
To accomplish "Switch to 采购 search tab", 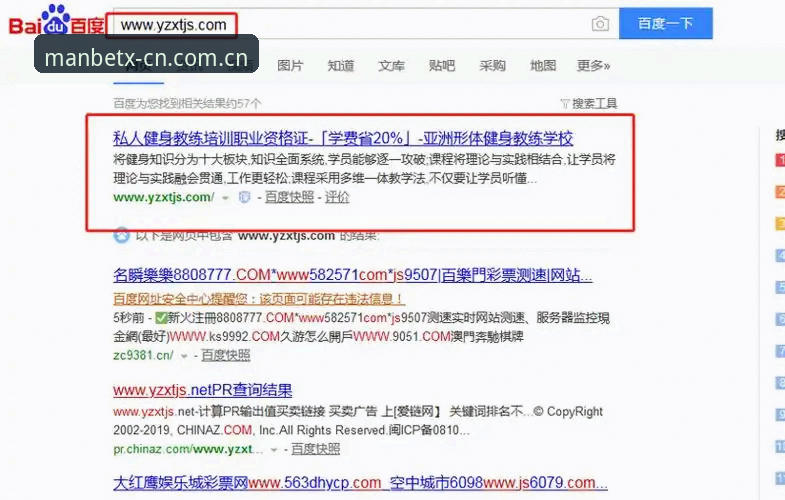I will (x=493, y=66).
